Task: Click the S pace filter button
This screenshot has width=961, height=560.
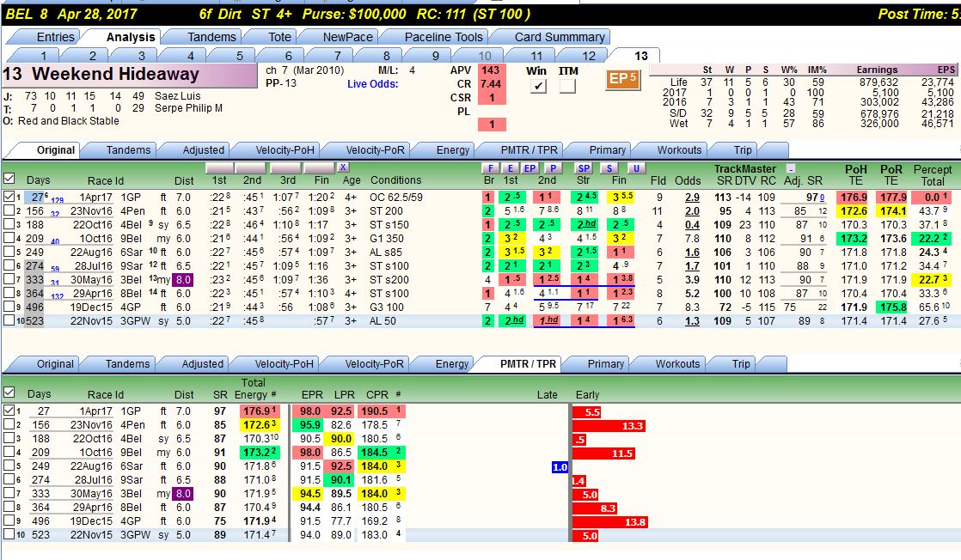Action: click(609, 168)
